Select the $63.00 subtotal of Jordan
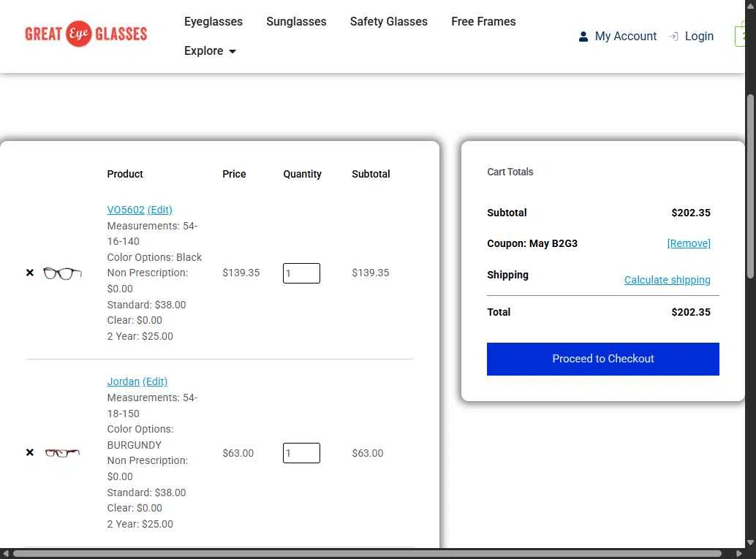This screenshot has width=756, height=559. (x=367, y=453)
